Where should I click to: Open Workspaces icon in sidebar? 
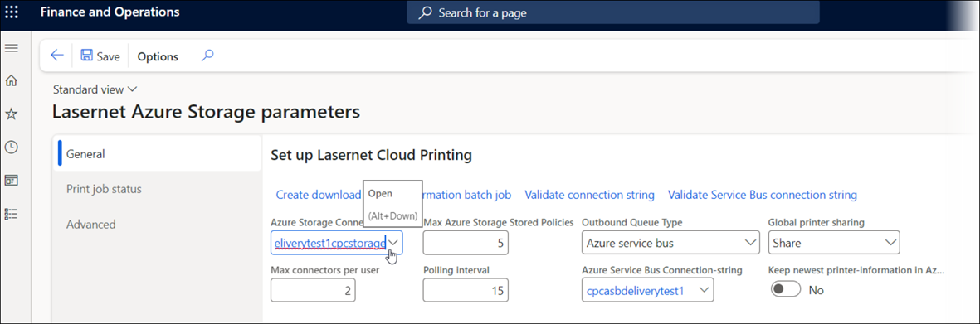(12, 181)
